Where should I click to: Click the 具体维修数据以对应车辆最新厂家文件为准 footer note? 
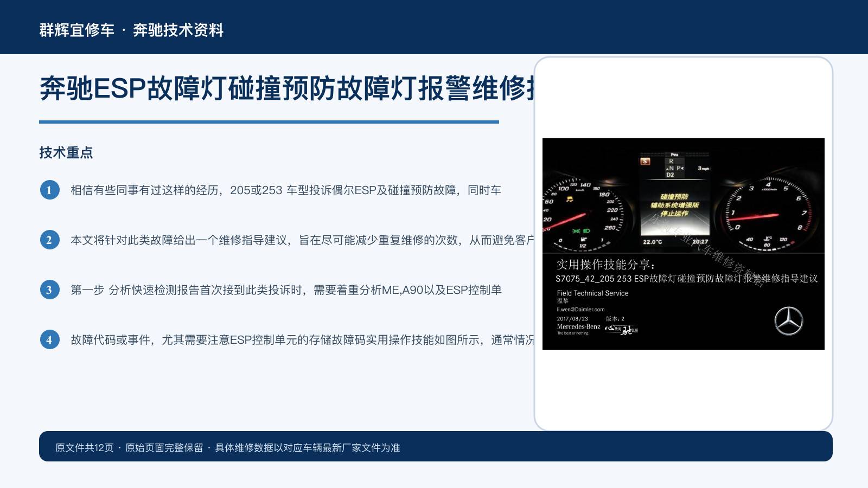pos(308,448)
